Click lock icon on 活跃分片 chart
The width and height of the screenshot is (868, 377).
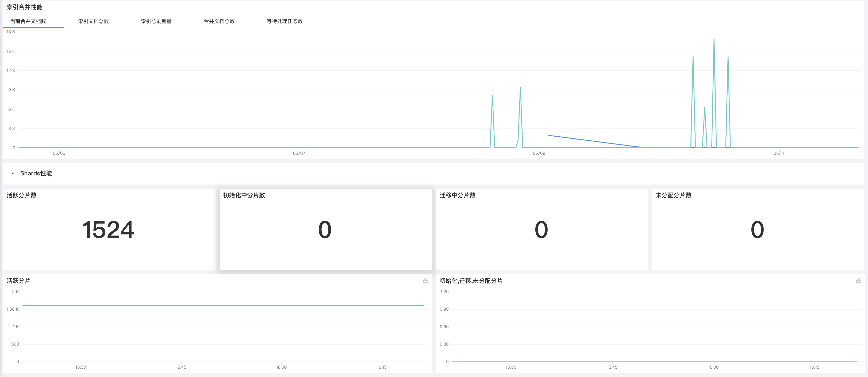pyautogui.click(x=425, y=281)
